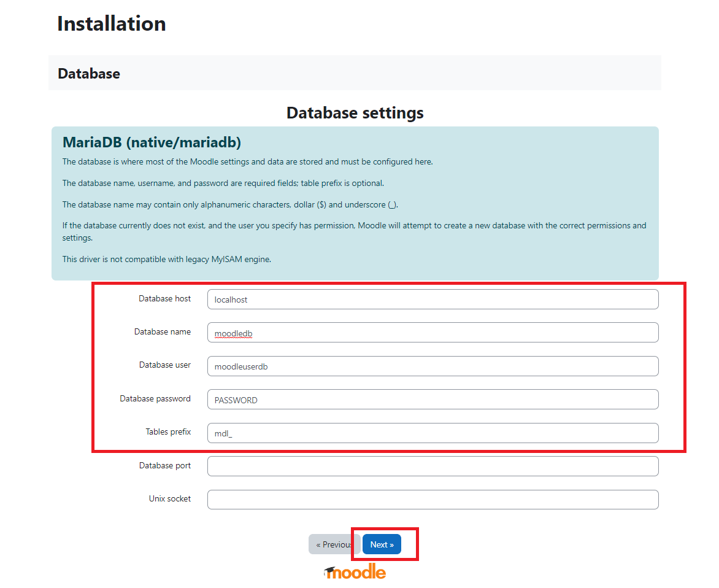The width and height of the screenshot is (719, 588).
Task: Click the 'Installation' page title
Action: [112, 24]
